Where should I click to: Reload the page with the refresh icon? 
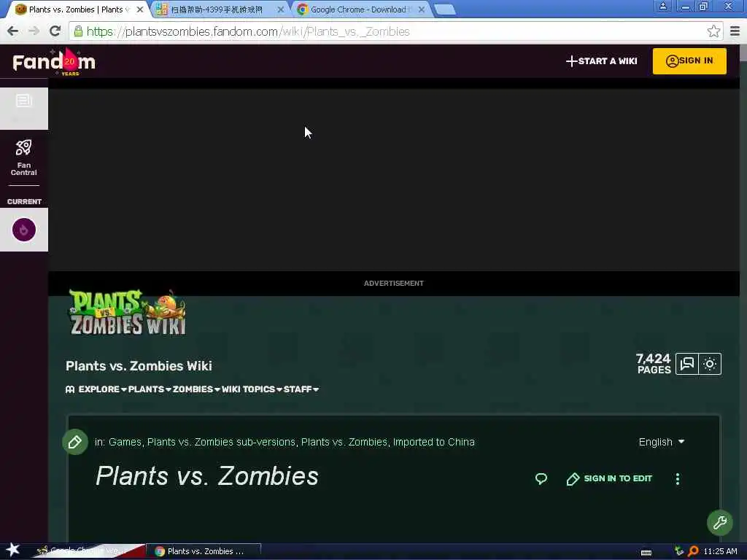(x=55, y=31)
